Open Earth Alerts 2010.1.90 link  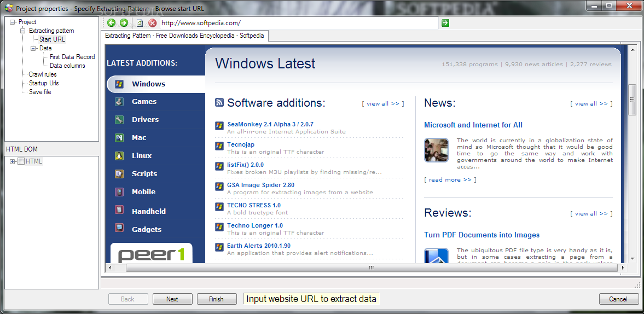[x=259, y=246]
